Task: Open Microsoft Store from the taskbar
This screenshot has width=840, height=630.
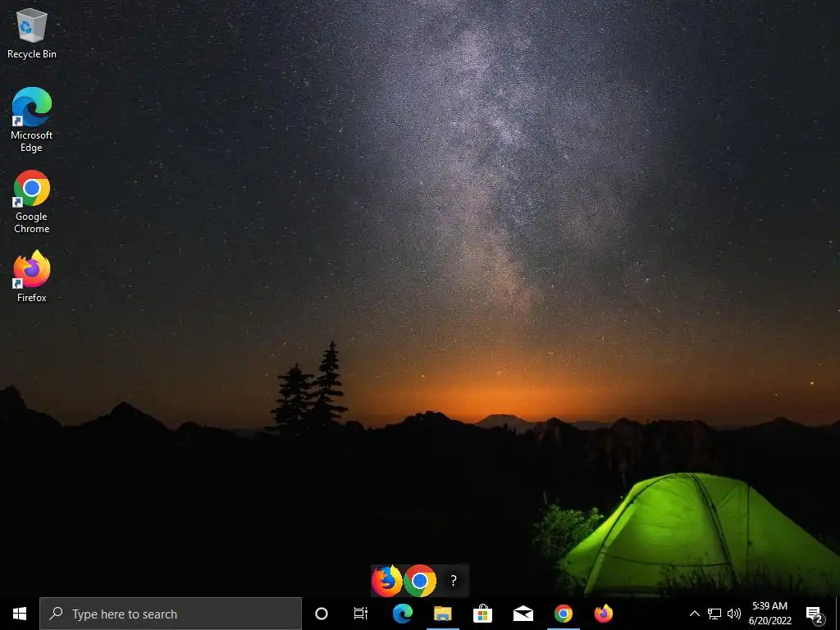Action: [482, 614]
